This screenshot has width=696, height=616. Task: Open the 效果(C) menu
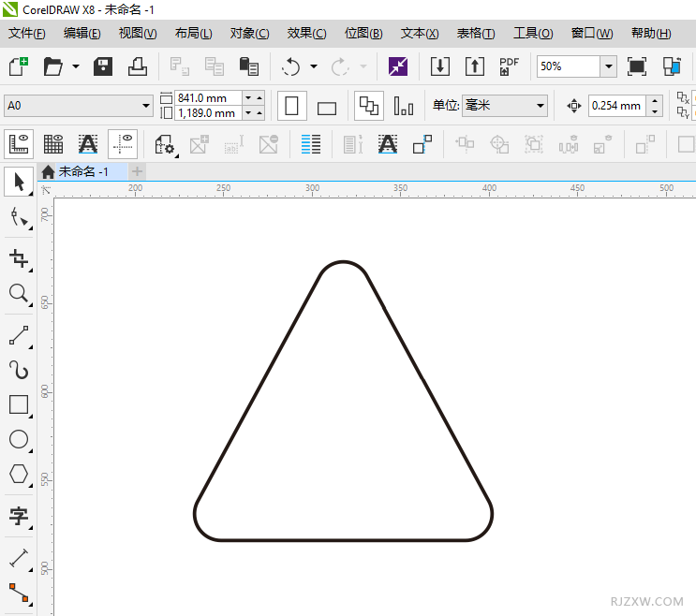click(306, 34)
